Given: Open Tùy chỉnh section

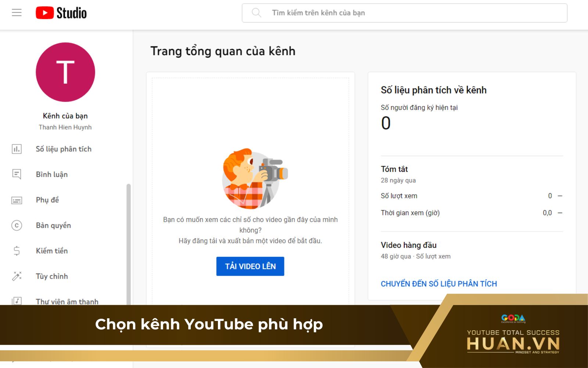Looking at the screenshot, I should tap(52, 276).
